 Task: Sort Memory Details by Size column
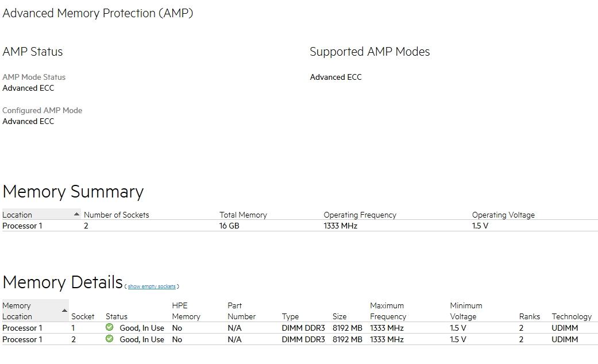(x=339, y=316)
